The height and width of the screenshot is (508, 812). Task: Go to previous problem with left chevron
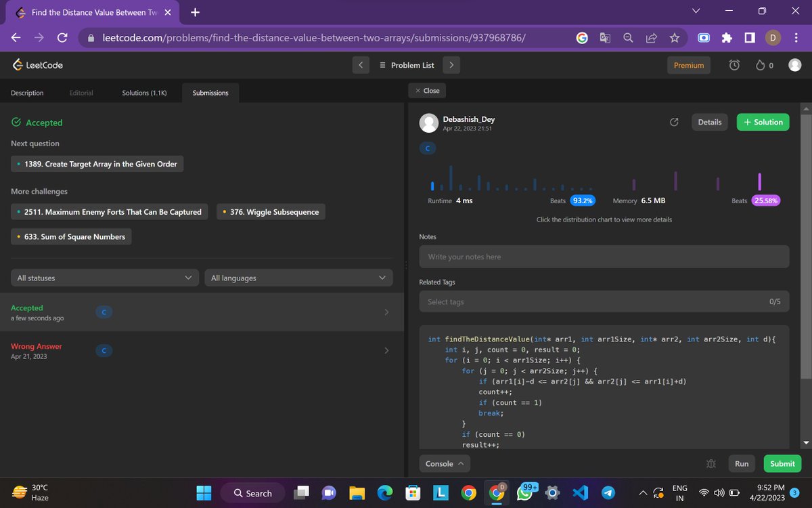click(x=361, y=65)
